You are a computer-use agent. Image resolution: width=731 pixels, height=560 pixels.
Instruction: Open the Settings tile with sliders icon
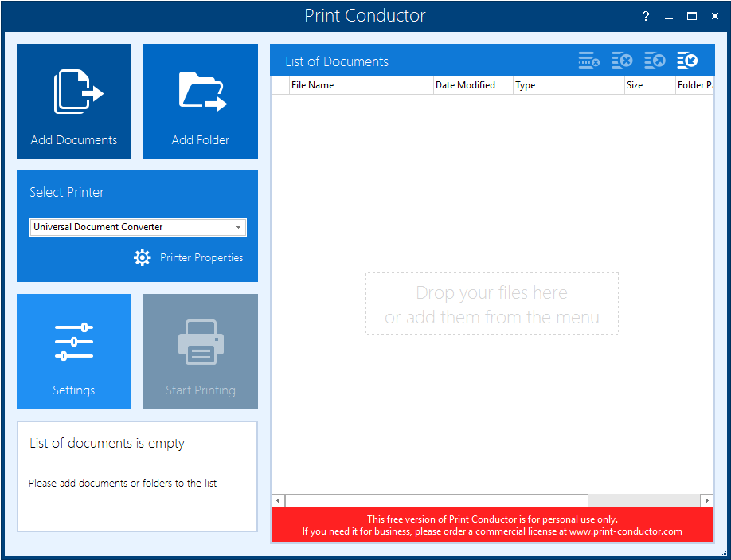pos(74,351)
